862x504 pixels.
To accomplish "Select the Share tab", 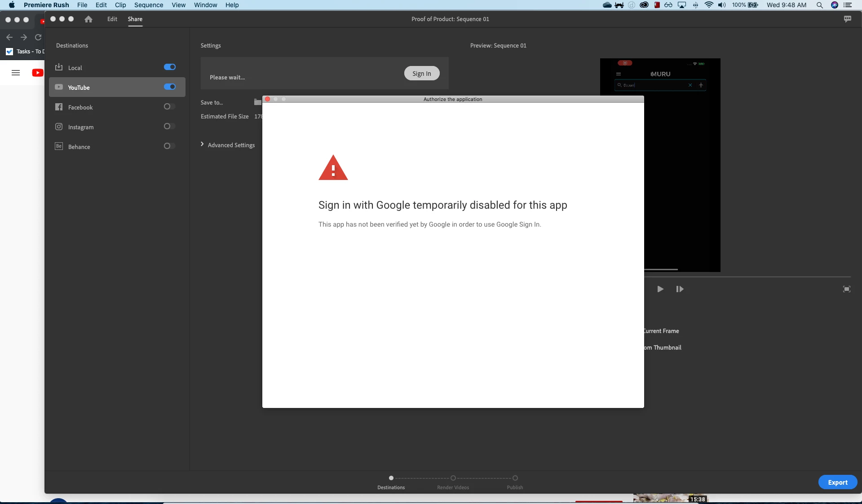I will (135, 19).
